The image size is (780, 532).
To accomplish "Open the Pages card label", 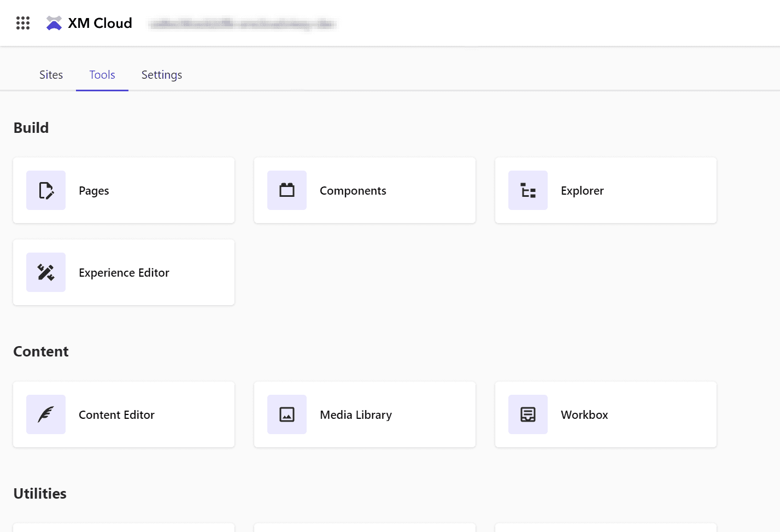I will [94, 191].
